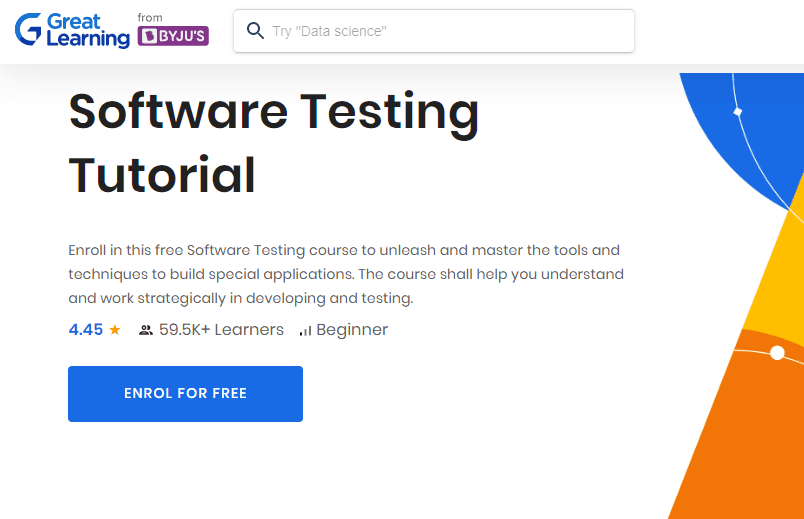804x519 pixels.
Task: Click the white dot on the orange shape
Action: [777, 352]
